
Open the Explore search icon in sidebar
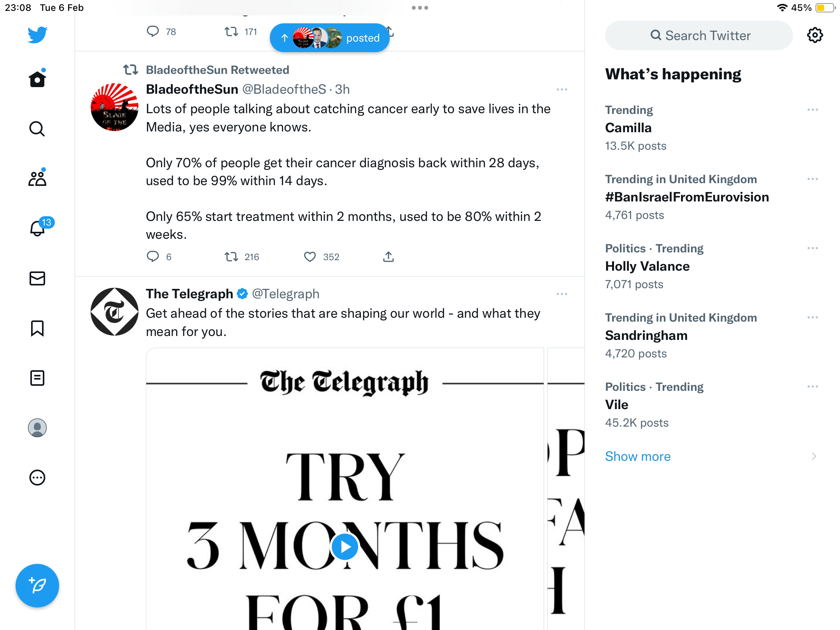[x=37, y=129]
